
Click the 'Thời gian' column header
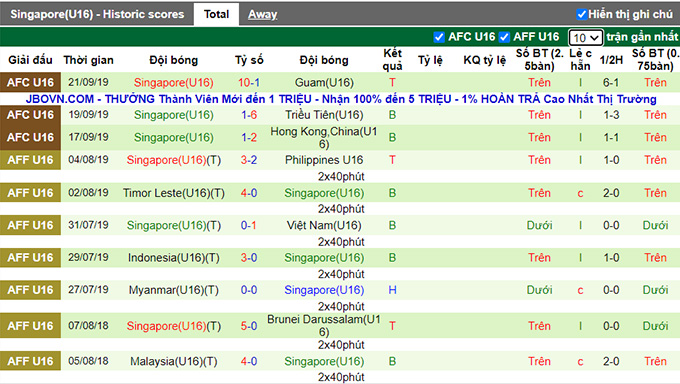point(88,60)
